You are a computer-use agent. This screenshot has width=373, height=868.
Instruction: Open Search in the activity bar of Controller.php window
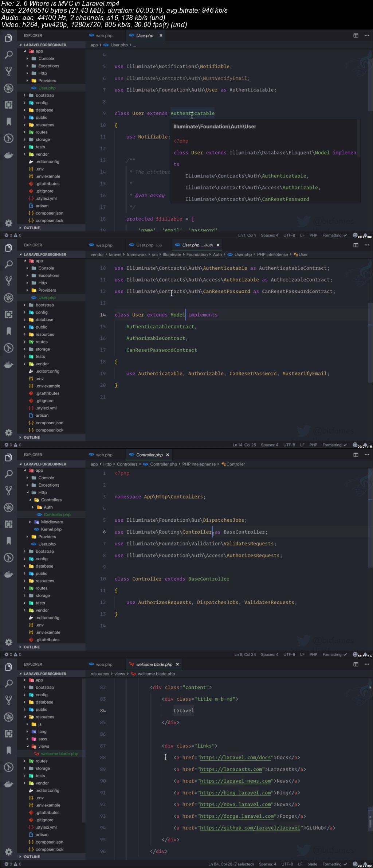(x=8, y=474)
